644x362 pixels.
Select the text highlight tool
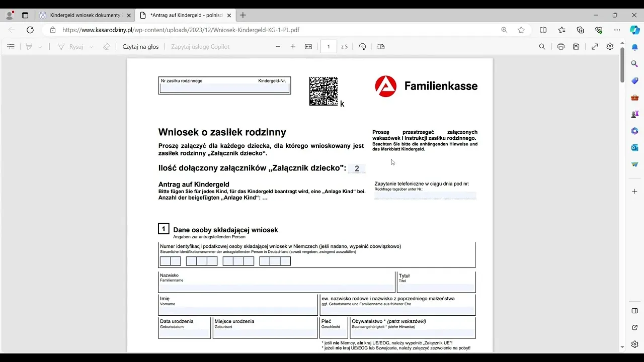click(x=29, y=46)
